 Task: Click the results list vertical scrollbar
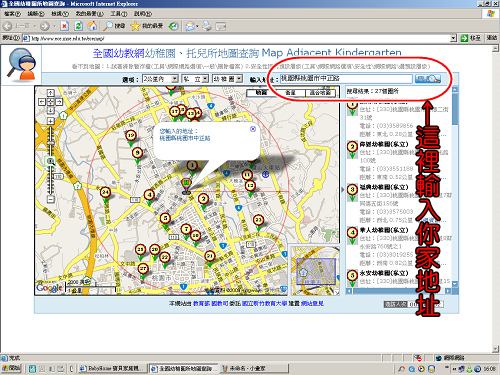pyautogui.click(x=455, y=187)
